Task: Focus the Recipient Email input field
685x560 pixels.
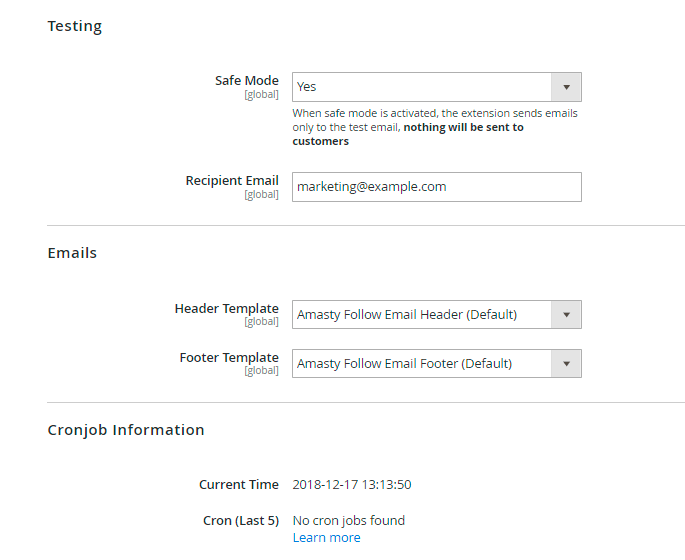Action: (436, 187)
